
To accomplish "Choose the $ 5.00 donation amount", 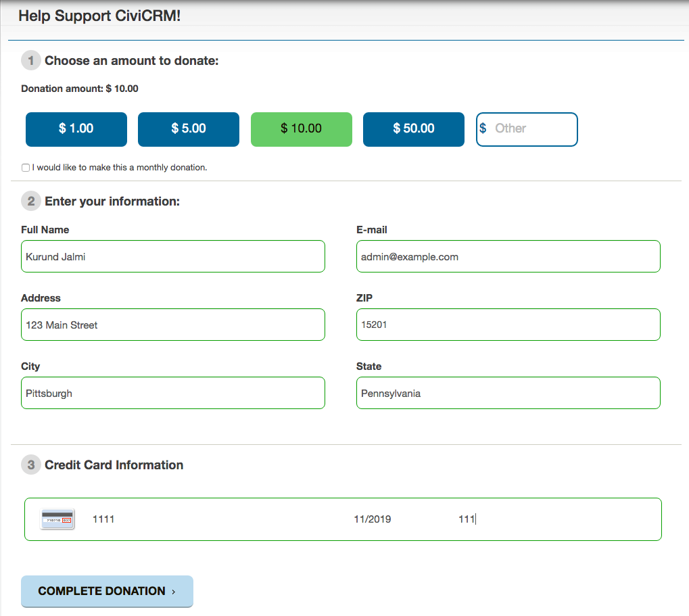I will (189, 129).
